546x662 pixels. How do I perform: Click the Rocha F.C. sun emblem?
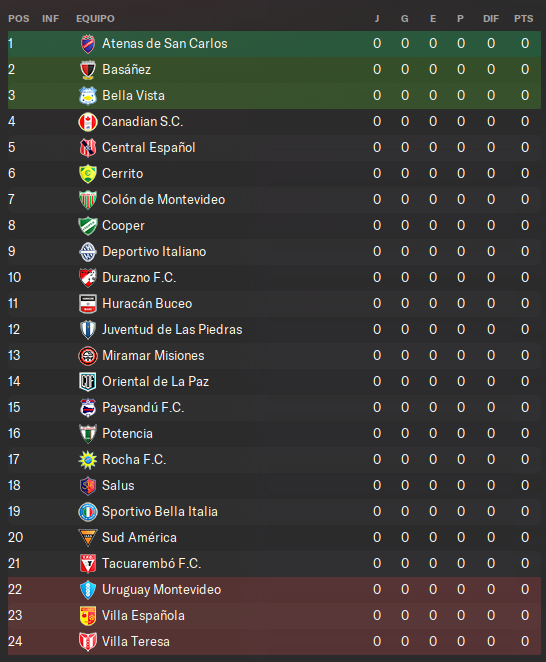point(88,460)
